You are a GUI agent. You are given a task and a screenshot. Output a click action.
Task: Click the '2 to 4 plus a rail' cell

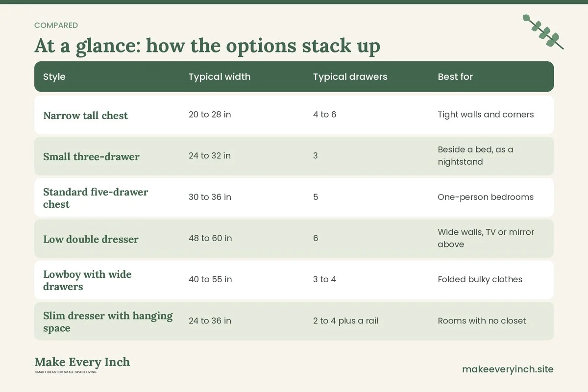point(346,320)
